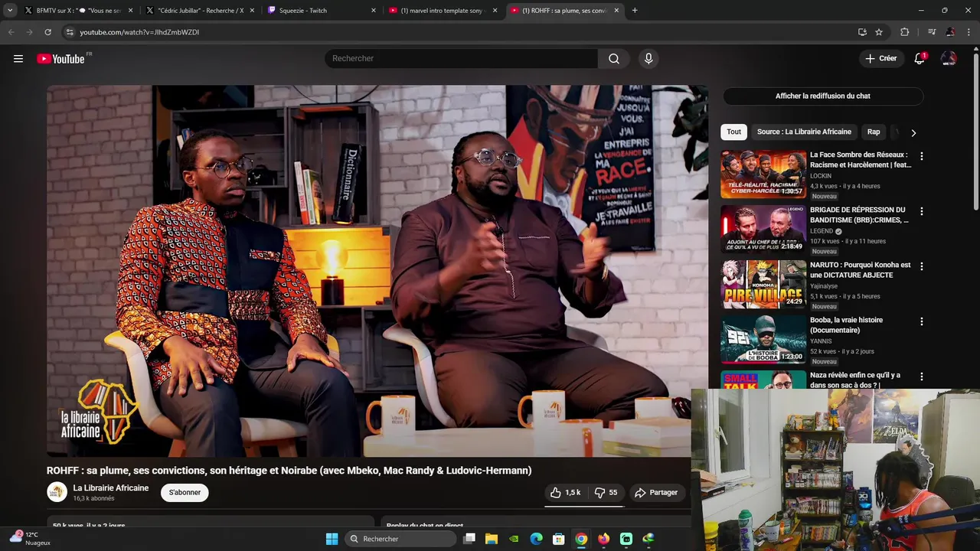Start voice search with microphone icon
The image size is (980, 551).
coord(648,59)
